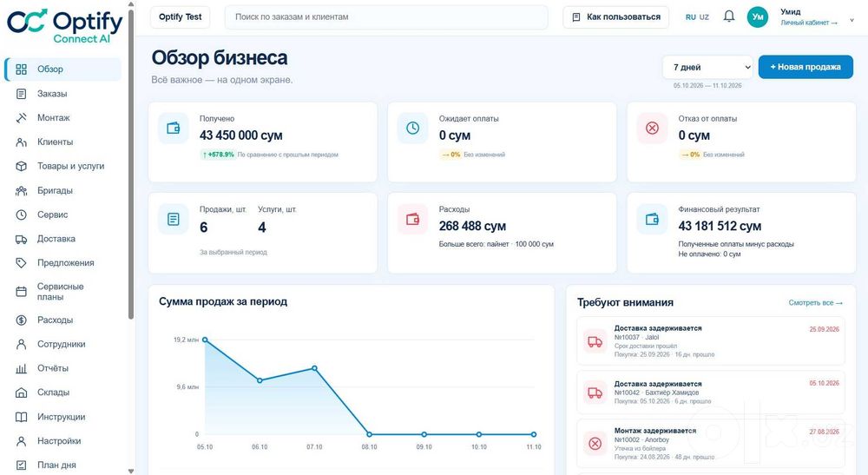Click the Сотрудники person icon
The image size is (868, 475).
21,345
